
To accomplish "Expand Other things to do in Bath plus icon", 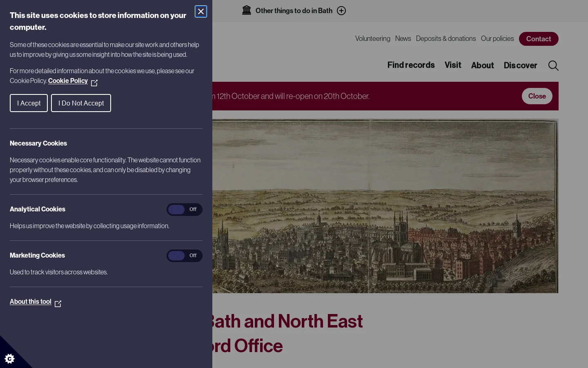I will click(x=341, y=11).
